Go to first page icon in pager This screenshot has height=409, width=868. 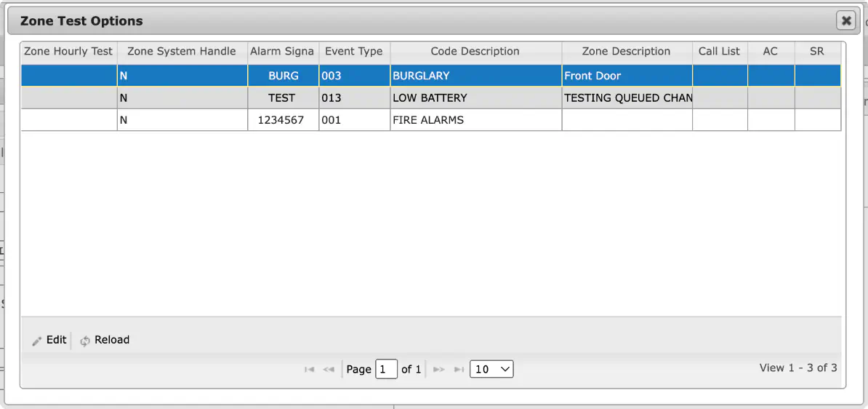[310, 369]
